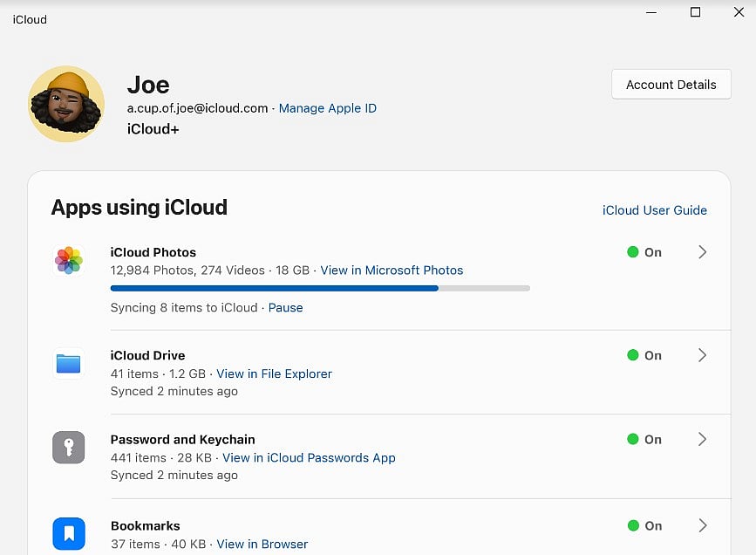Click the iCloud+ label under Joe's name

153,128
